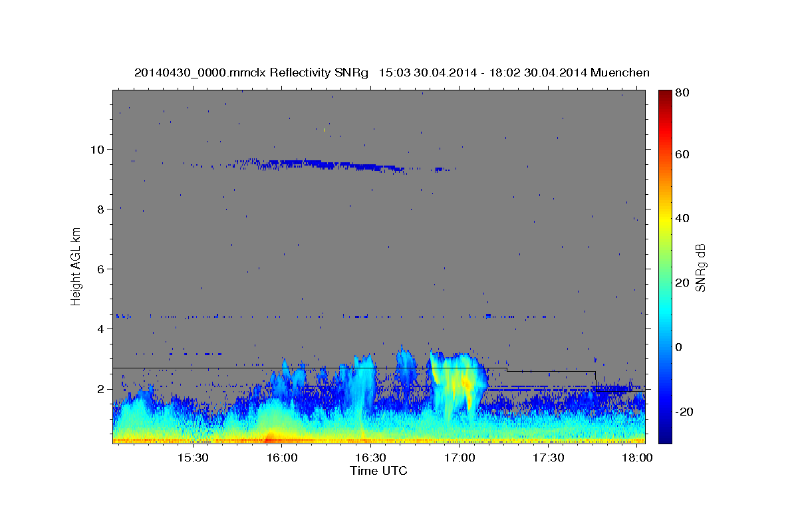The image size is (798, 532).
Task: Click the red ground echo near 16:00
Action: [x=269, y=439]
